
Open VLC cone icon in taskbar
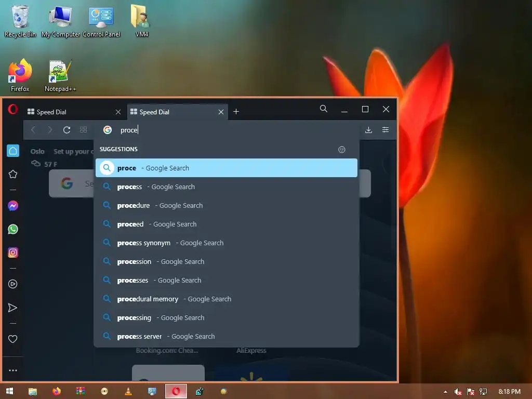128,391
